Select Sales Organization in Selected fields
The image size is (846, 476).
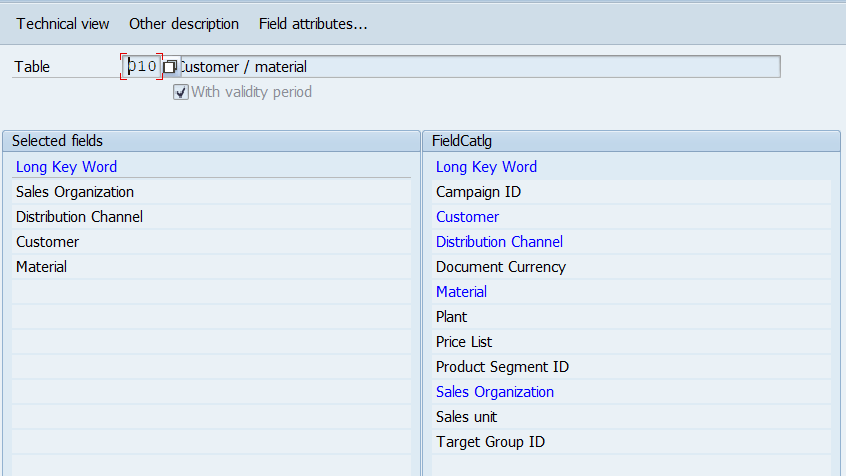[212, 192]
